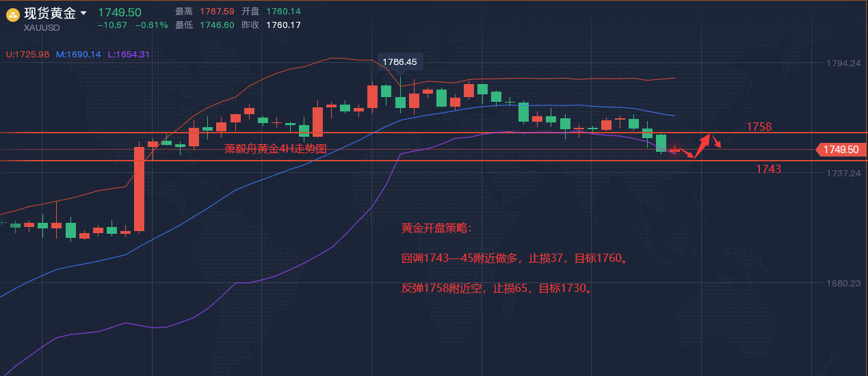This screenshot has width=868, height=376.
Task: Click the upper Bollinger value U:1725.98
Action: coord(28,54)
